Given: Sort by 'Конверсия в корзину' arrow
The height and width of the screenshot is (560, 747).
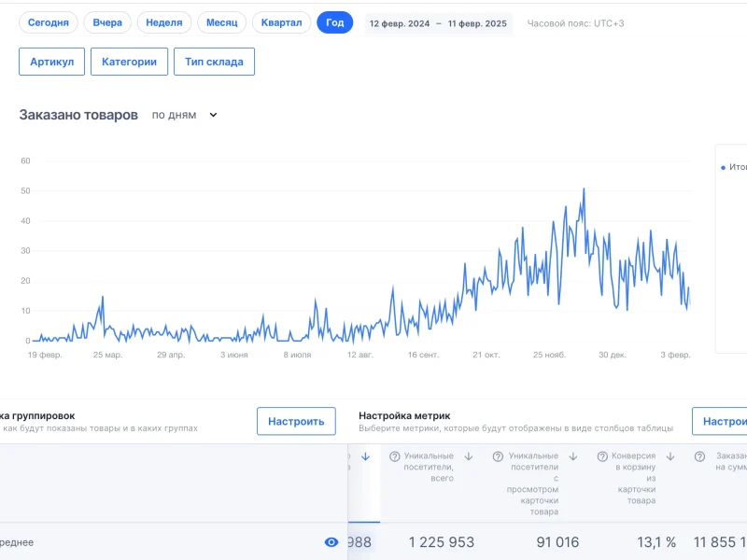Looking at the screenshot, I should click(x=670, y=456).
